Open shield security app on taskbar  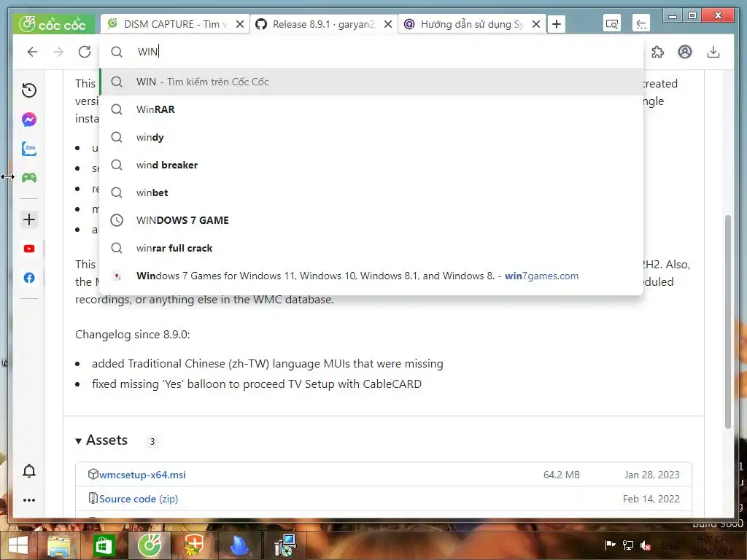pos(193,545)
